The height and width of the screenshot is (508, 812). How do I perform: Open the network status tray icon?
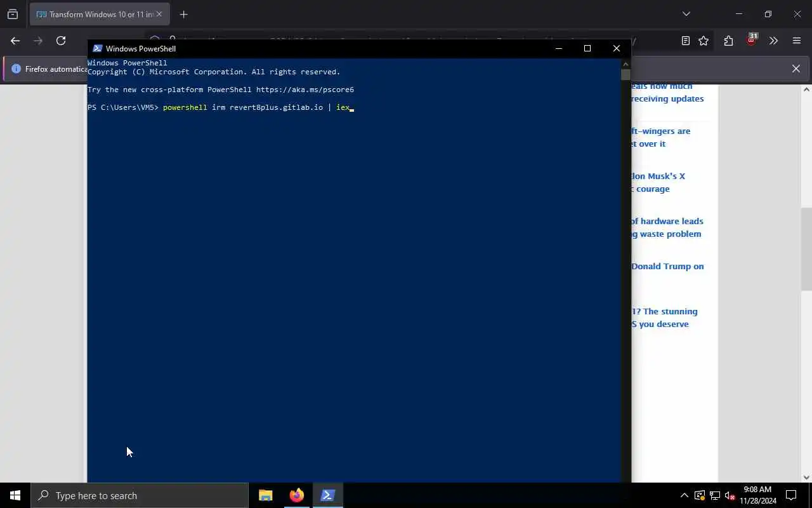pos(715,495)
